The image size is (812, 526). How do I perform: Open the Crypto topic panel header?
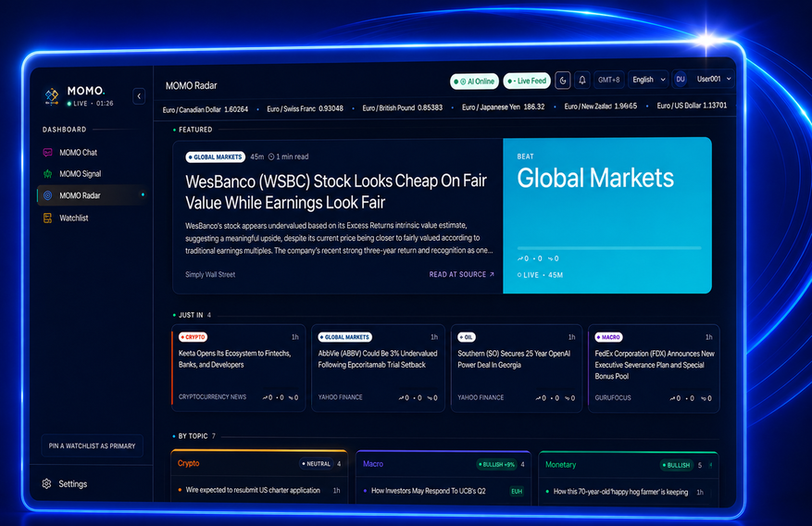click(x=259, y=463)
